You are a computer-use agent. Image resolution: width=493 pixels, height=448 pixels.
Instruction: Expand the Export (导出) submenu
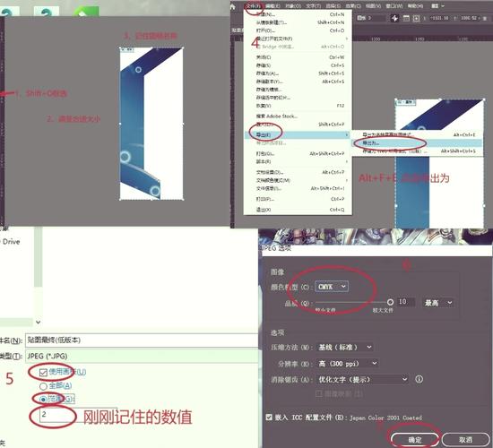(298, 135)
